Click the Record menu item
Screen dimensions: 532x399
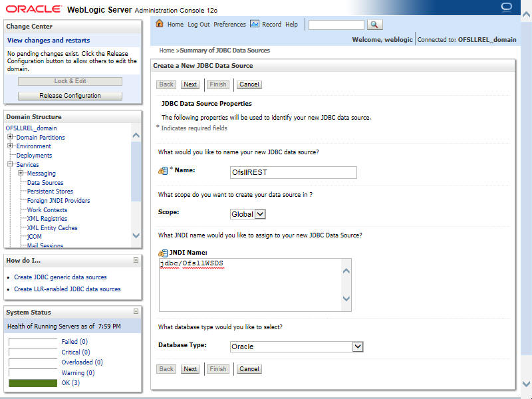(x=271, y=25)
